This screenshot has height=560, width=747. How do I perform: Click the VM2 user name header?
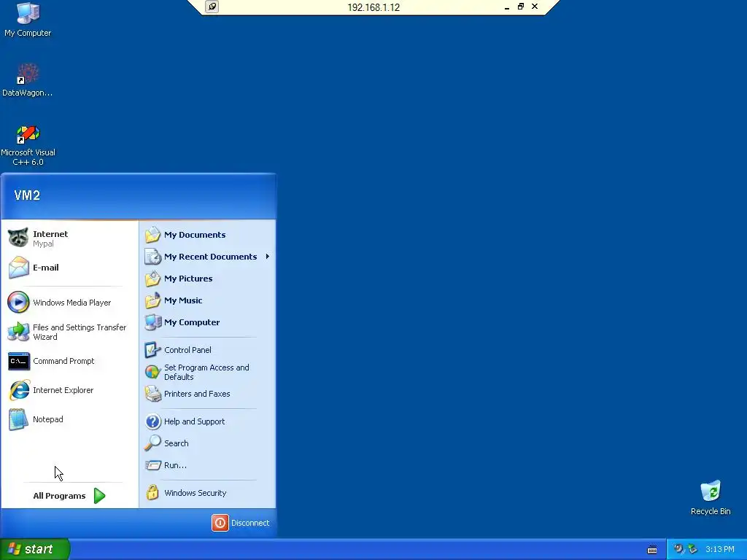pos(27,195)
